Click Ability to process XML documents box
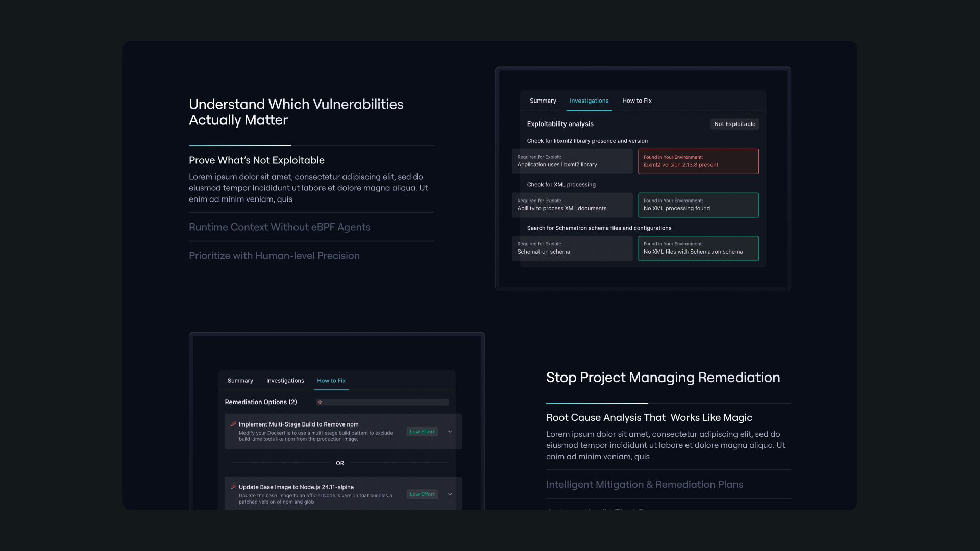This screenshot has height=551, width=980. coord(572,205)
